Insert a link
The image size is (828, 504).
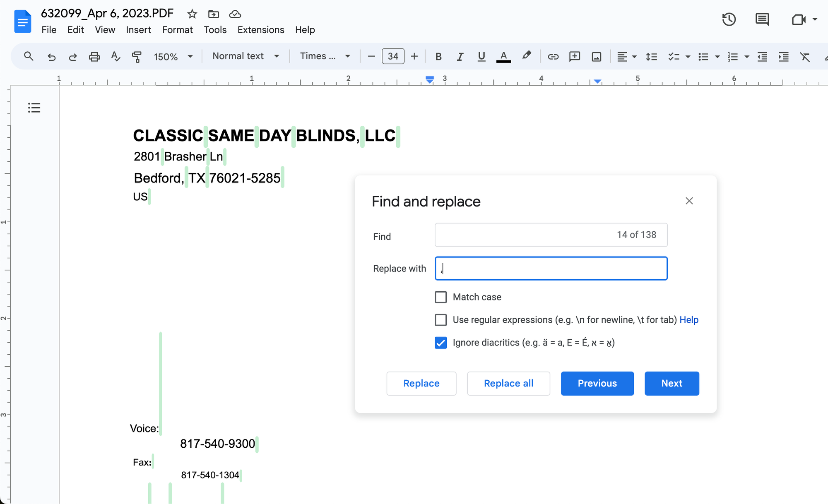click(x=553, y=57)
